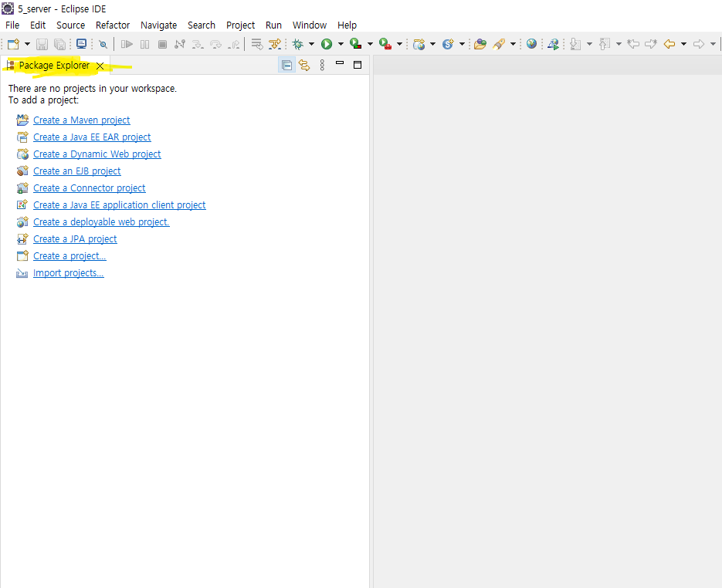Click the Step Into icon

pyautogui.click(x=198, y=44)
